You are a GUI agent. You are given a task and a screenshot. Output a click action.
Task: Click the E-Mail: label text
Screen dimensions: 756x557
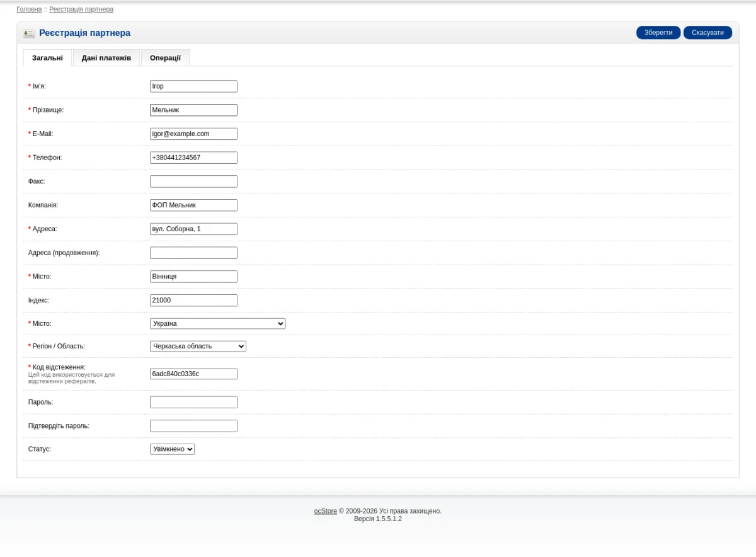43,134
